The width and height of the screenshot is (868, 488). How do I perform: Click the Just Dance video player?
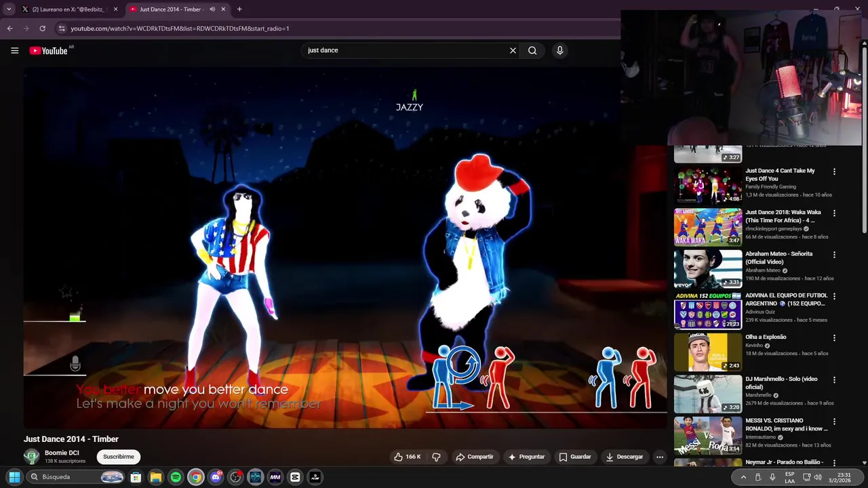[345, 249]
